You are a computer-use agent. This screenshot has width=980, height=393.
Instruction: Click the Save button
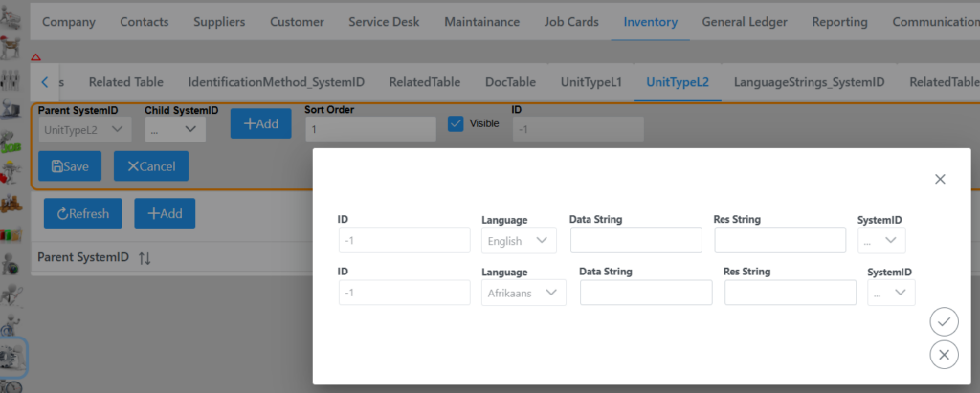point(70,166)
